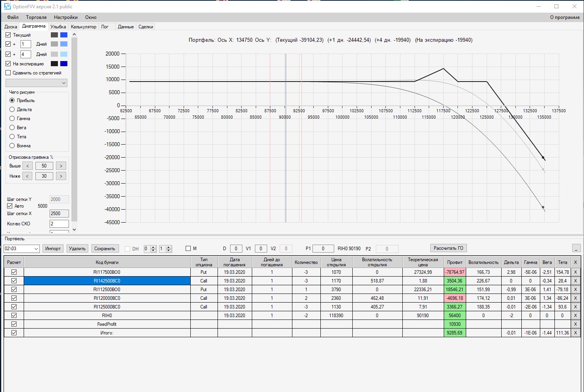Delete the RI117500BO0 row with X

click(575, 272)
